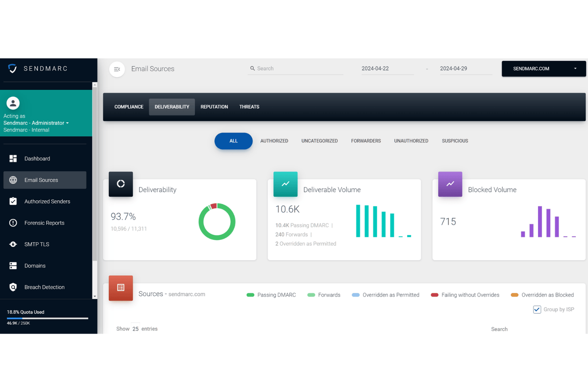588x392 pixels.
Task: Click the Deliverability circle icon tile
Action: 121,184
